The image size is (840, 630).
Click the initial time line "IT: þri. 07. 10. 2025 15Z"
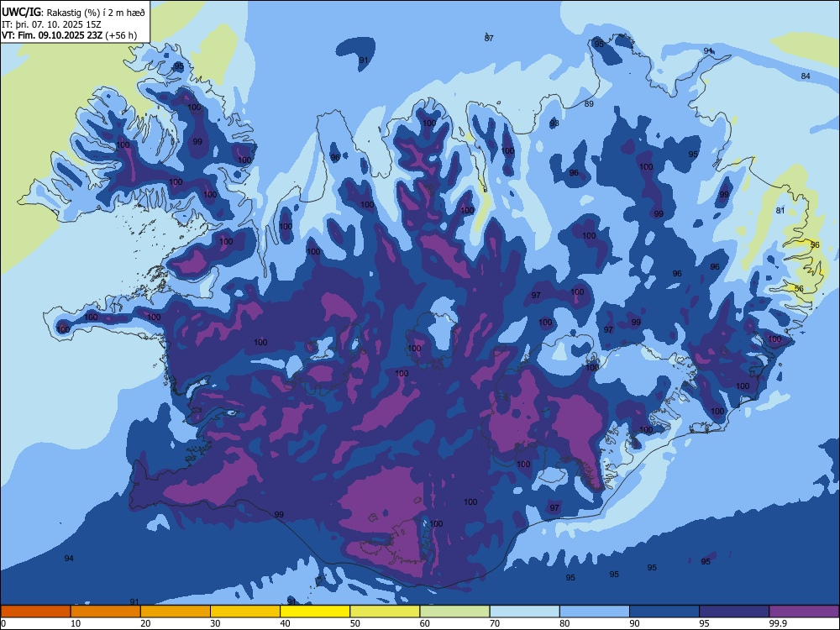[x=51, y=24]
